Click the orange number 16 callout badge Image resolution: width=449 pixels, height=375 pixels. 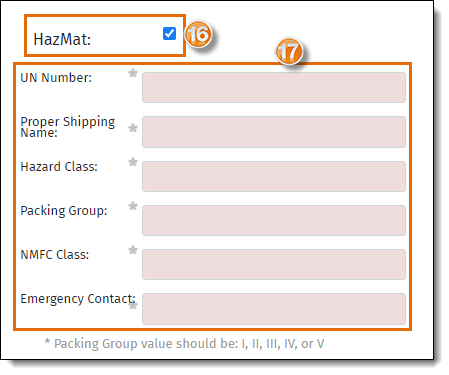[198, 34]
